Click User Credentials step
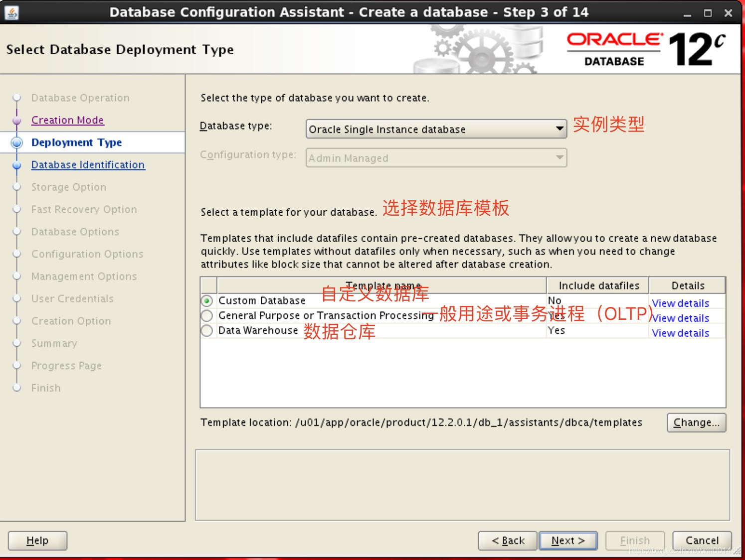Viewport: 745px width, 560px height. 72,299
